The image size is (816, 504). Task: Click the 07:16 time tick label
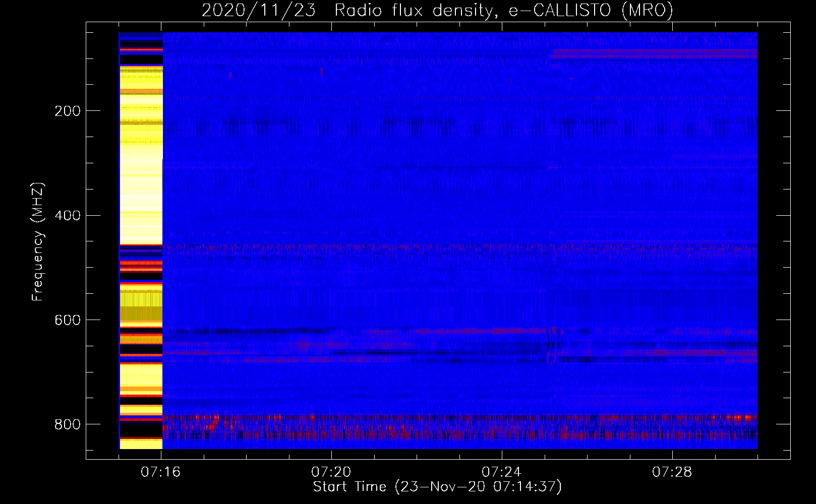tap(161, 472)
